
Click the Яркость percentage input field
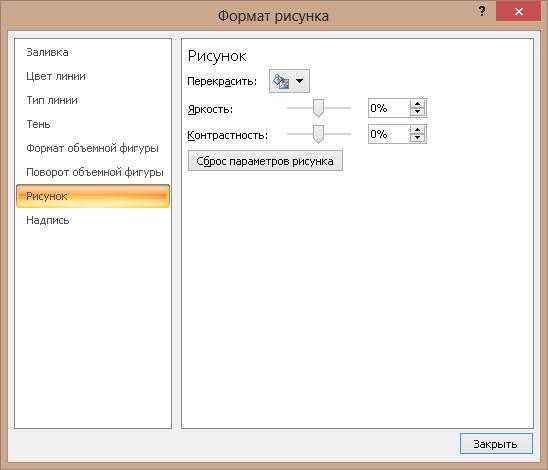tap(389, 108)
